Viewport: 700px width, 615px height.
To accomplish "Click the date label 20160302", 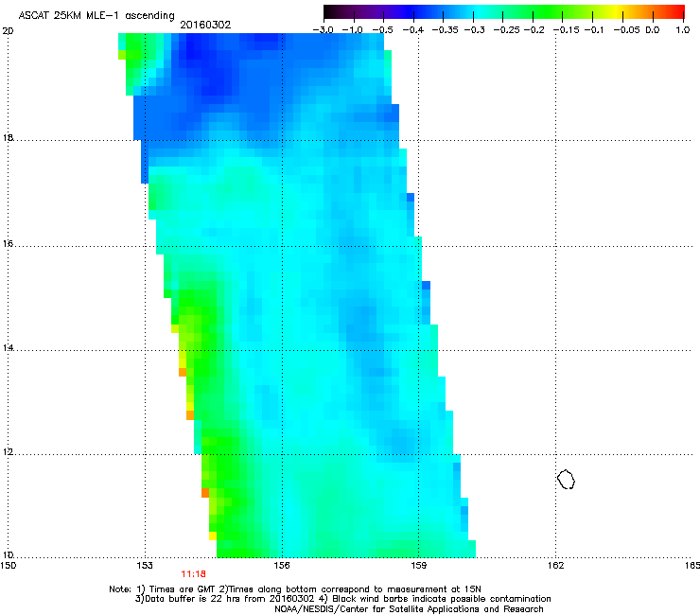I will click(x=205, y=25).
